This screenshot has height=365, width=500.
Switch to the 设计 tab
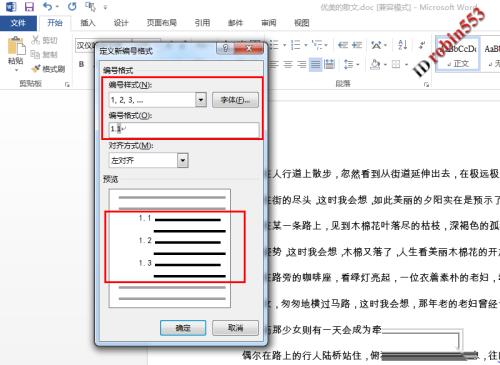pyautogui.click(x=121, y=23)
